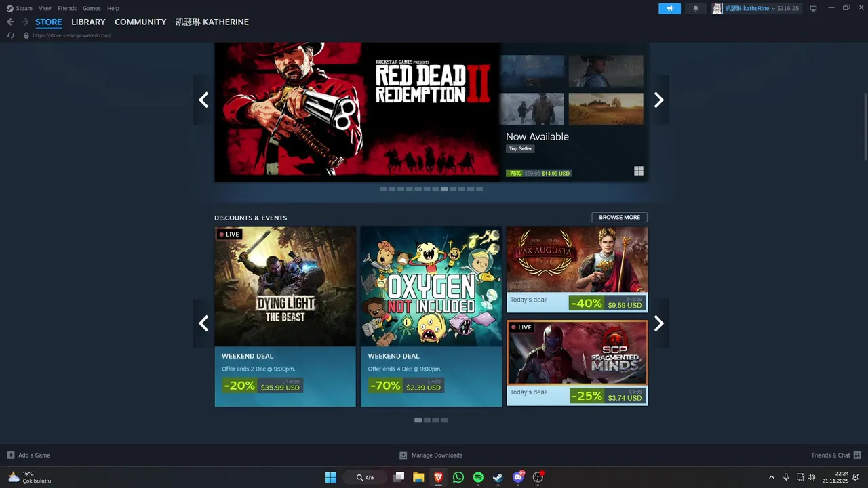Click the $14.99 USD Red Dead price
868x488 pixels.
coord(556,174)
